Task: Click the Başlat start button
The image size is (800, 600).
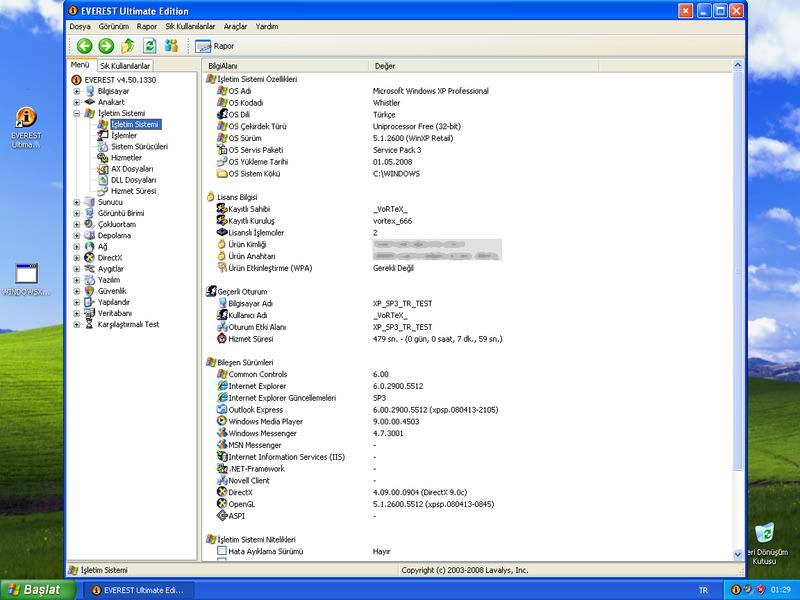Action: [37, 590]
